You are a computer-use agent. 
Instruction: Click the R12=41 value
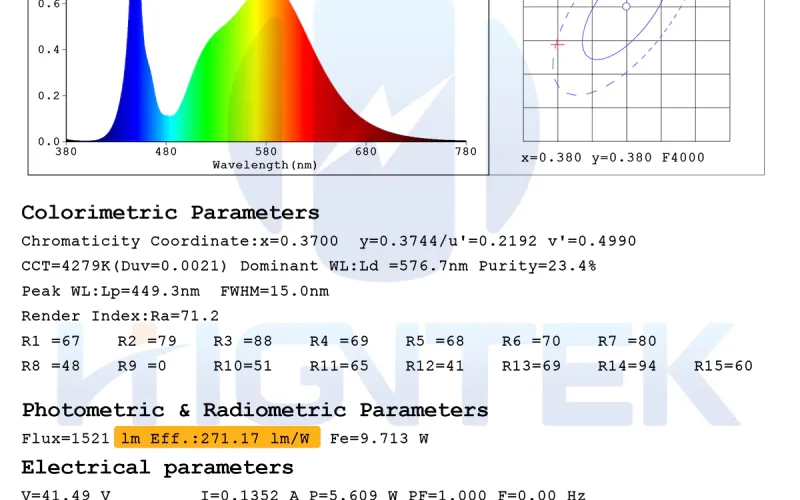click(x=435, y=366)
